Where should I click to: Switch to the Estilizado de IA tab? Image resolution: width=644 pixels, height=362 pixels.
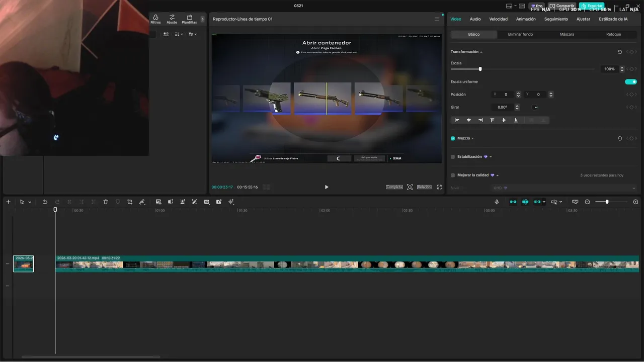click(613, 19)
